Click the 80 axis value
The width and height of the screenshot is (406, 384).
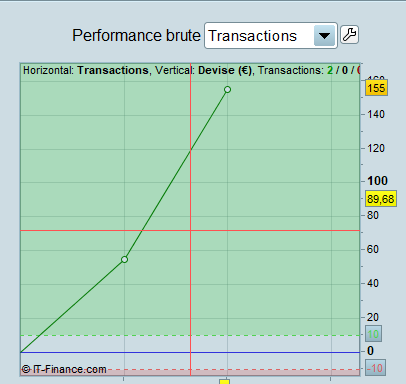(x=373, y=215)
